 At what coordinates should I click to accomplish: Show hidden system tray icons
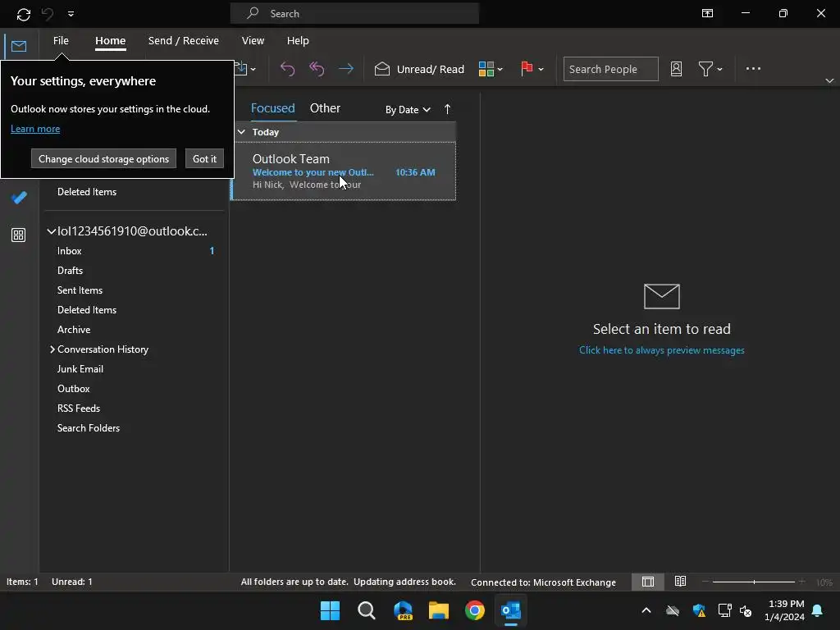pyautogui.click(x=646, y=610)
